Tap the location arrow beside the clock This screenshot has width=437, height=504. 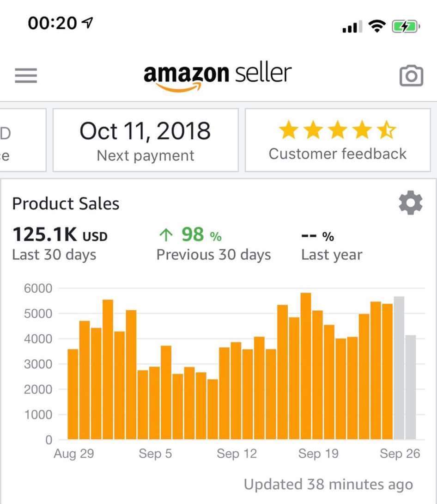point(87,23)
